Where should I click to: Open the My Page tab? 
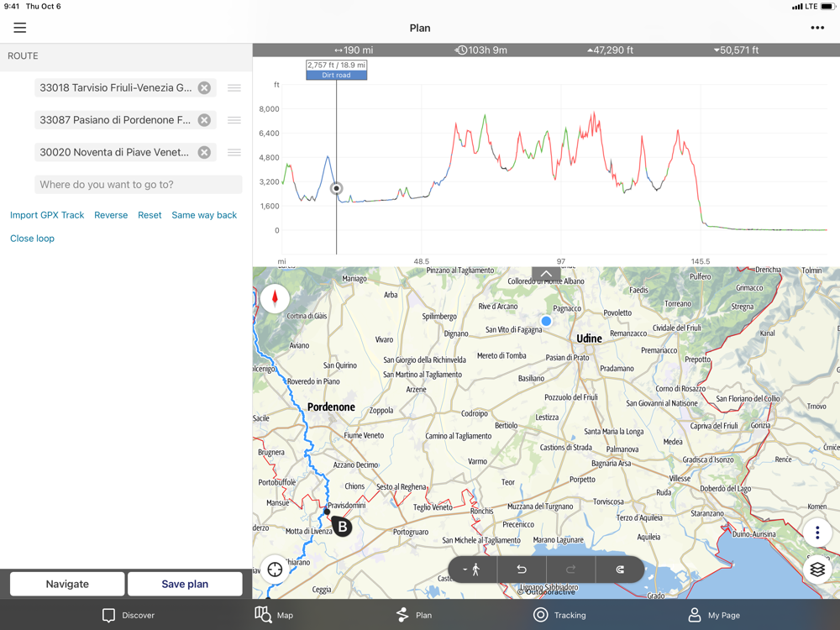714,615
